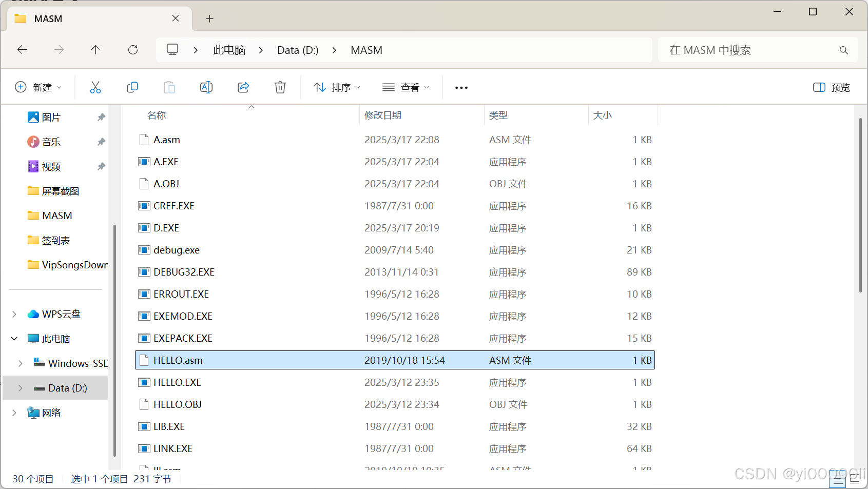Expand the Windows-SSD drive in sidebar
This screenshot has width=868, height=489.
click(x=20, y=363)
